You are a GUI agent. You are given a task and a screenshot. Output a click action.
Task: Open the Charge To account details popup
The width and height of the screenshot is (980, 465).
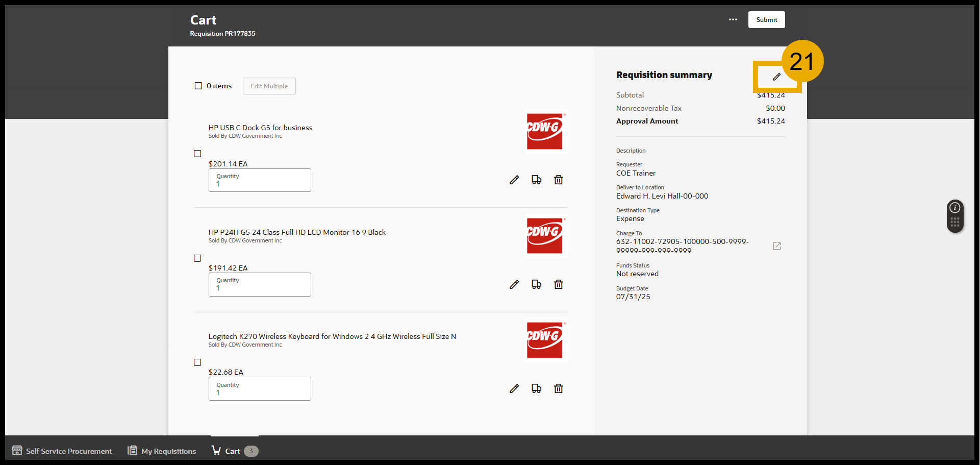click(x=776, y=246)
